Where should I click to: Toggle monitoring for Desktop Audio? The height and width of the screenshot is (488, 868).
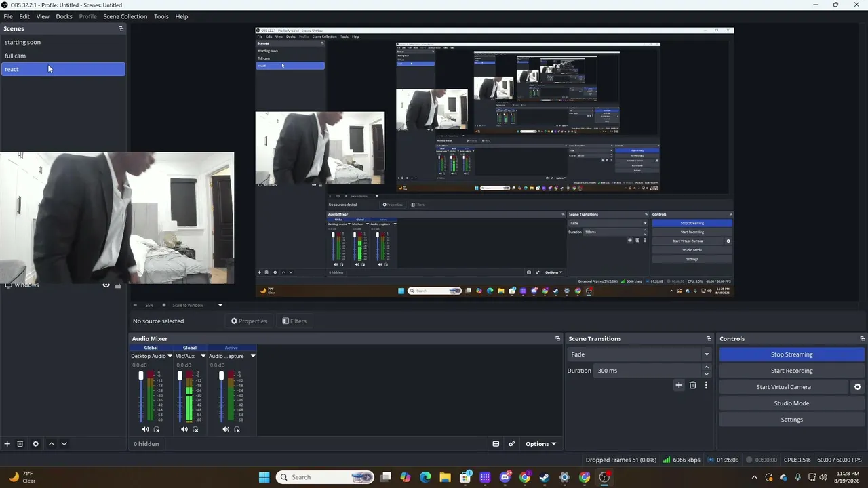157,429
